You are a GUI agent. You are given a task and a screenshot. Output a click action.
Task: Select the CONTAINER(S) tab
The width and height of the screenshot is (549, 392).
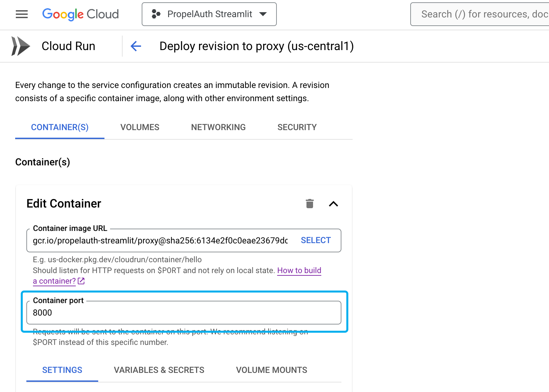click(60, 127)
